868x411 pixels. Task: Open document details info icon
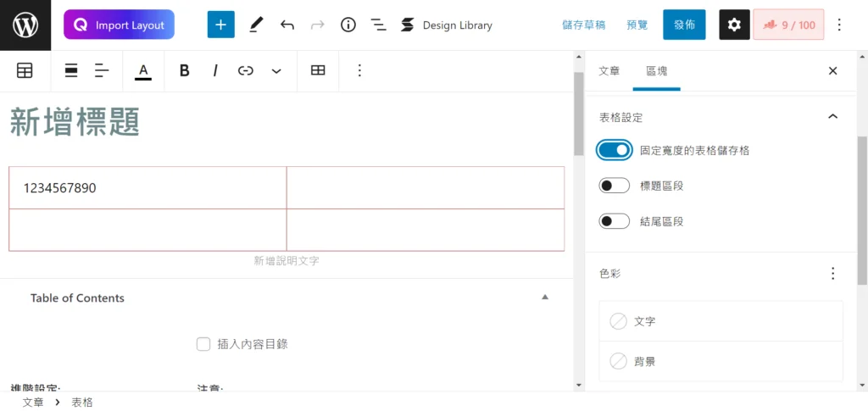click(348, 25)
